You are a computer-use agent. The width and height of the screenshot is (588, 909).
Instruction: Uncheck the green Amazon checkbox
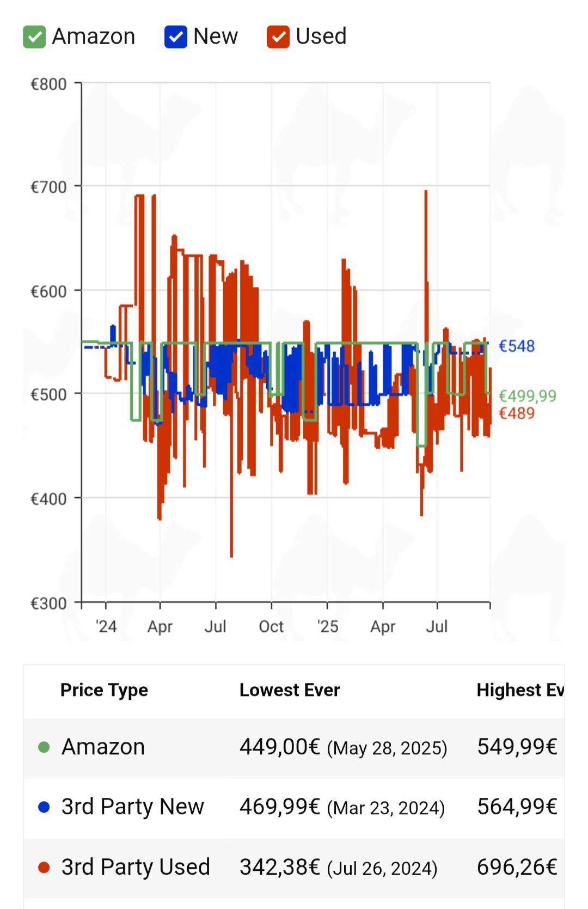pyautogui.click(x=34, y=37)
